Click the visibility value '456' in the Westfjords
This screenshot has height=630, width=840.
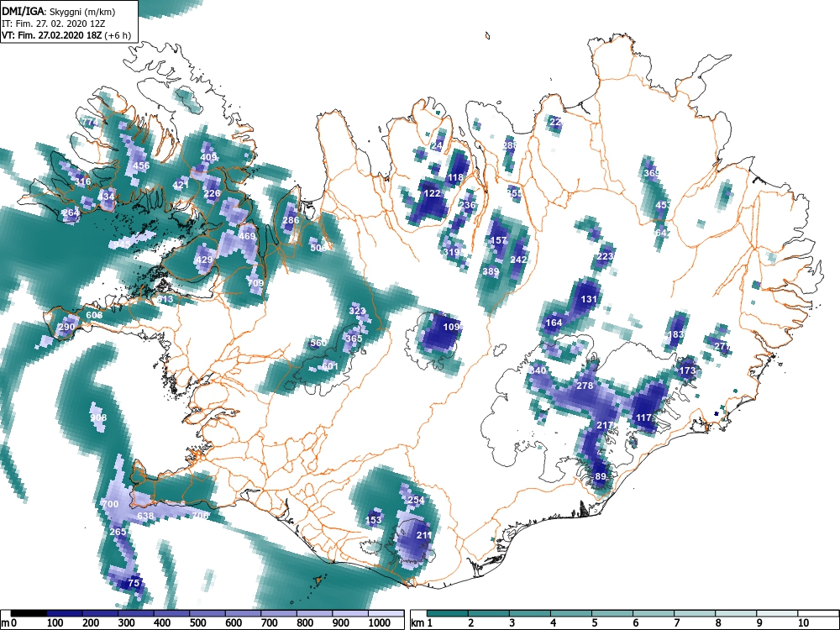tap(141, 165)
